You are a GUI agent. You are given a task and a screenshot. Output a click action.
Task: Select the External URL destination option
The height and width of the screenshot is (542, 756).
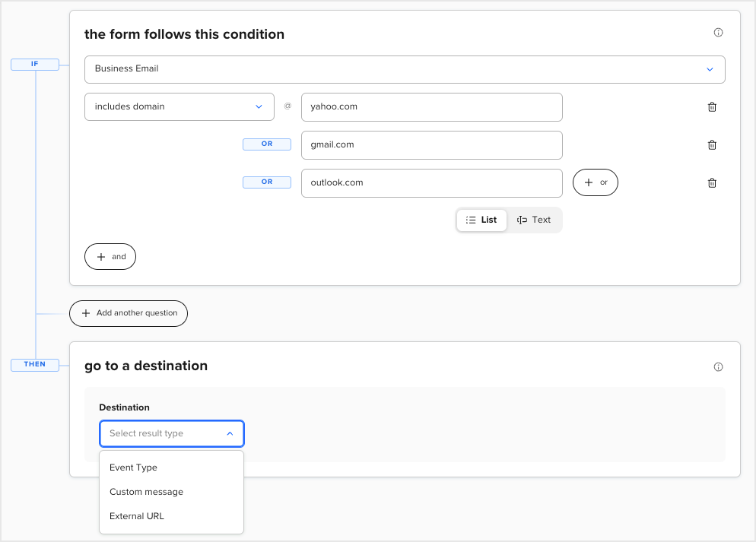pos(136,516)
